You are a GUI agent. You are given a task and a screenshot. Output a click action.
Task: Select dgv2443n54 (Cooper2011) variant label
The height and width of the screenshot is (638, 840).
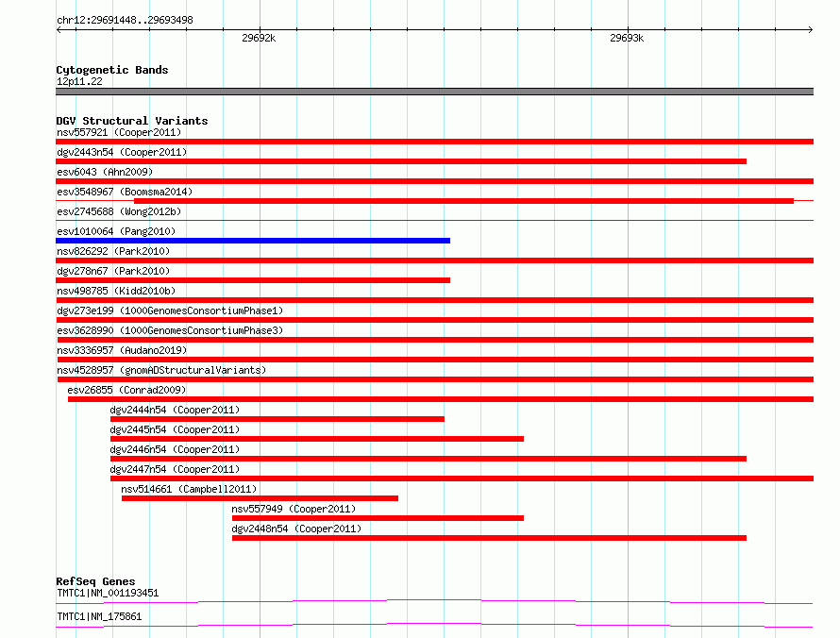pos(122,152)
